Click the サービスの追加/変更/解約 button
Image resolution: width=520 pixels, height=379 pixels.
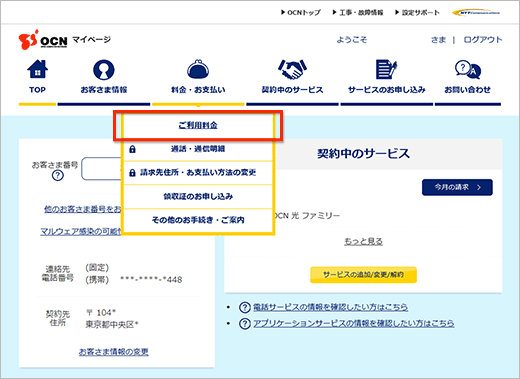pyautogui.click(x=363, y=275)
